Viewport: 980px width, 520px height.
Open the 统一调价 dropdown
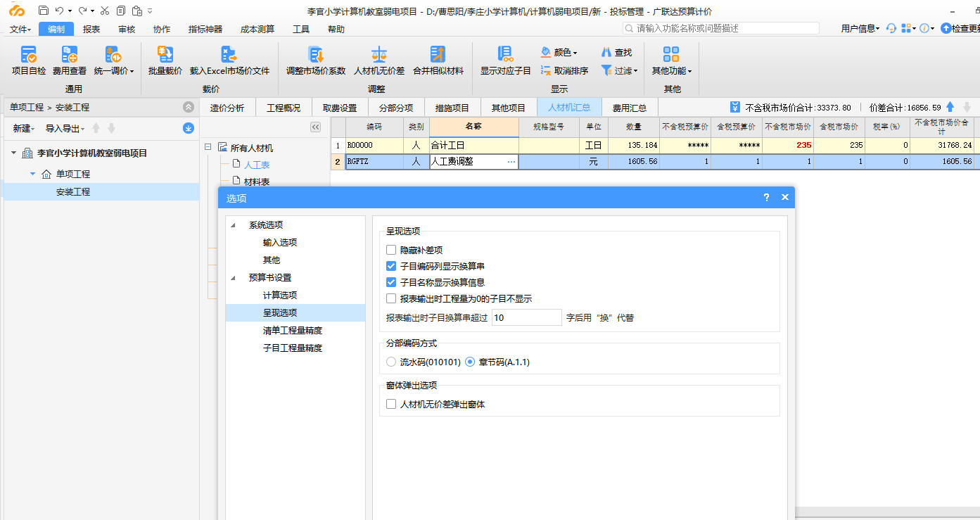(x=132, y=71)
